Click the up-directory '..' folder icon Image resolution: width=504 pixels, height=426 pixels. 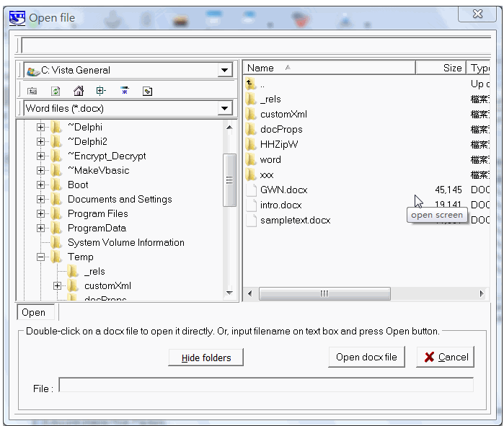251,84
